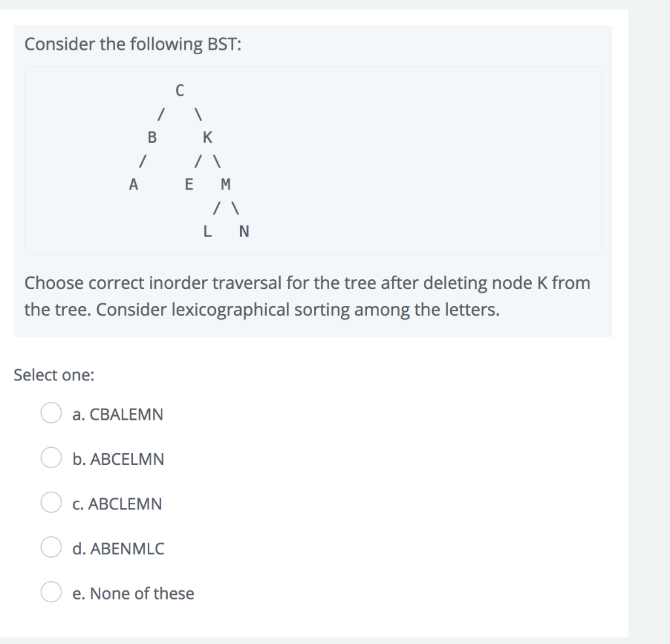Select radio button for option c. ABCLEMN
Viewport: 670px width, 644px height.
click(50, 503)
